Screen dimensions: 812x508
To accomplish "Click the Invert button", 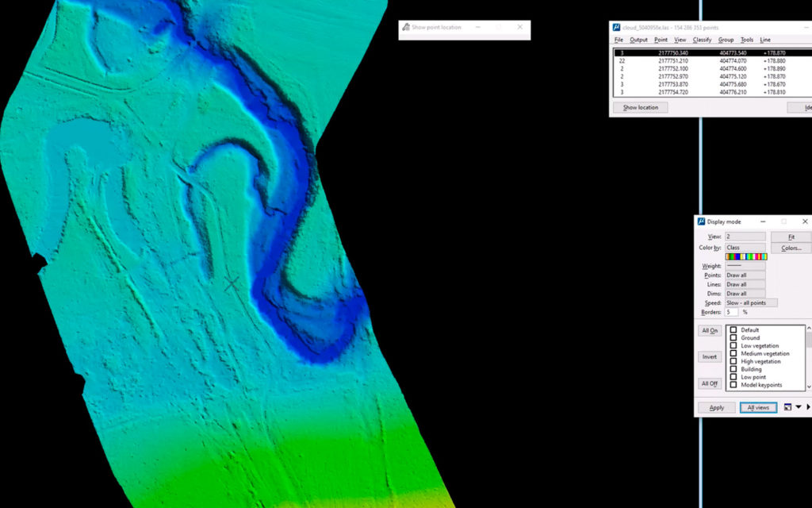I will [x=710, y=356].
